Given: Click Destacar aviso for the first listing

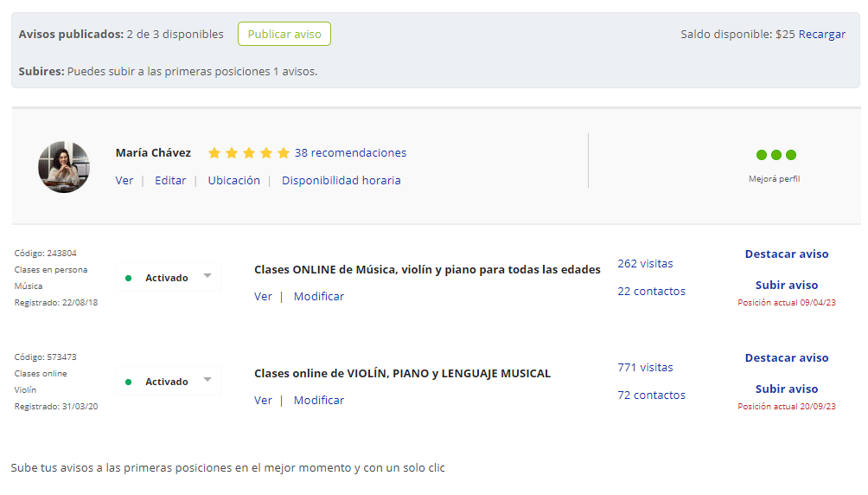Looking at the screenshot, I should point(786,254).
